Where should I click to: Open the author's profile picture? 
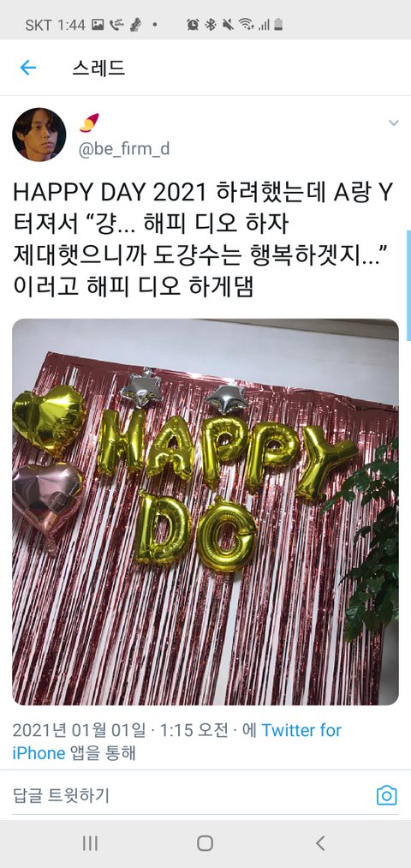click(x=39, y=135)
